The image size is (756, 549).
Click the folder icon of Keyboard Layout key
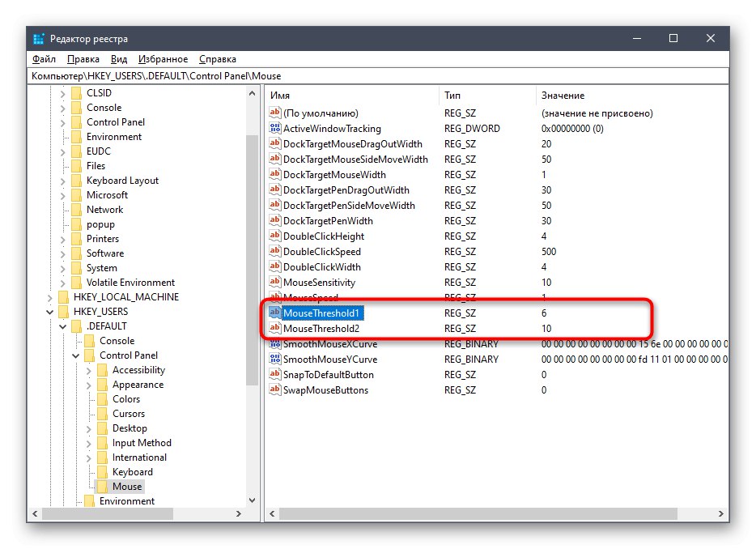coord(76,181)
